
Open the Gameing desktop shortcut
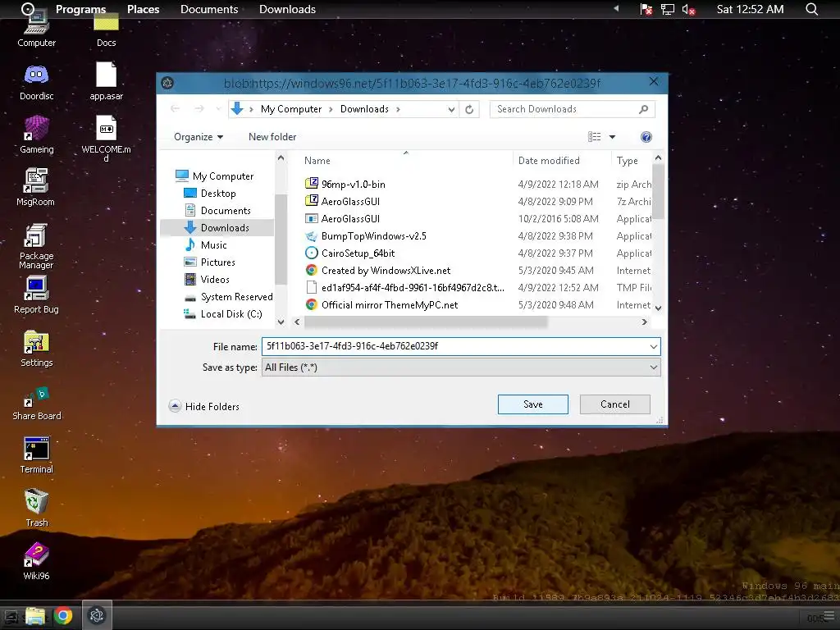(x=36, y=135)
